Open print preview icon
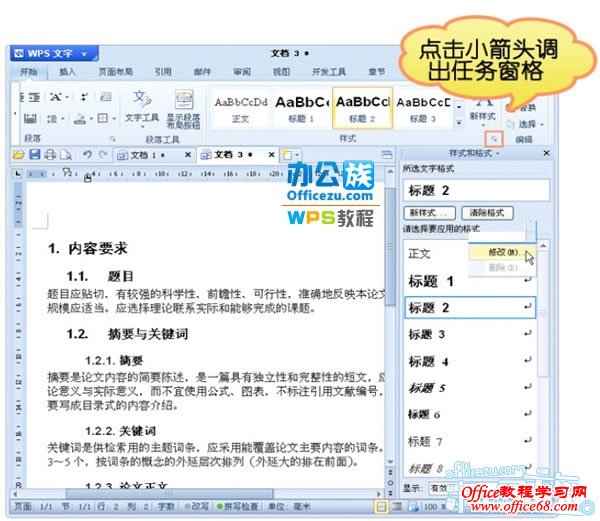600x521 pixels. [66, 155]
